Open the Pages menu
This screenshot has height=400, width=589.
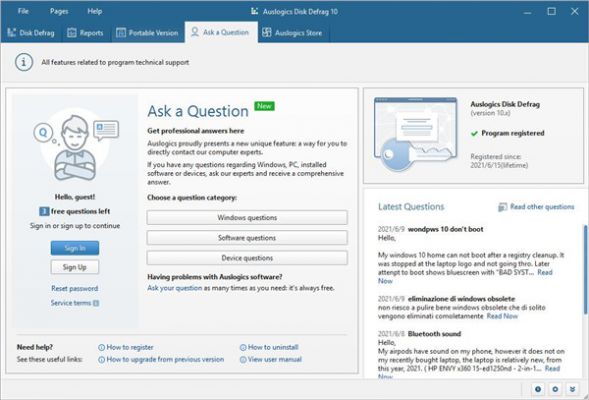pyautogui.click(x=59, y=11)
